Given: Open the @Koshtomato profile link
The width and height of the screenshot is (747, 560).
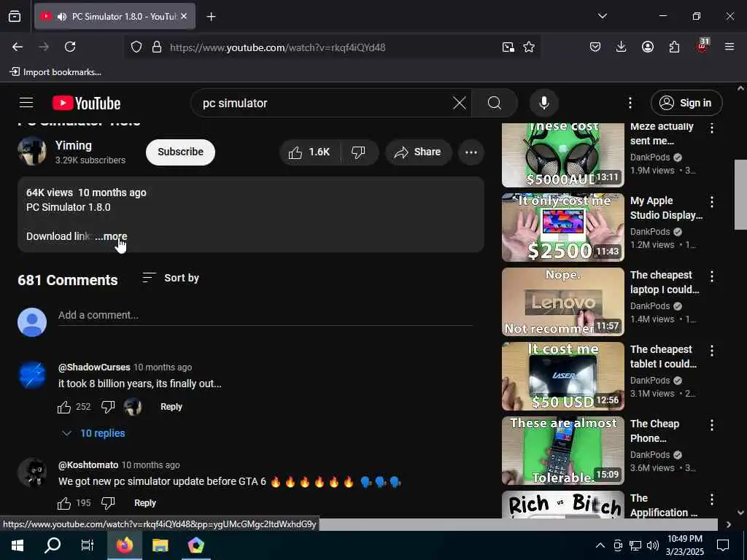Looking at the screenshot, I should [88, 464].
